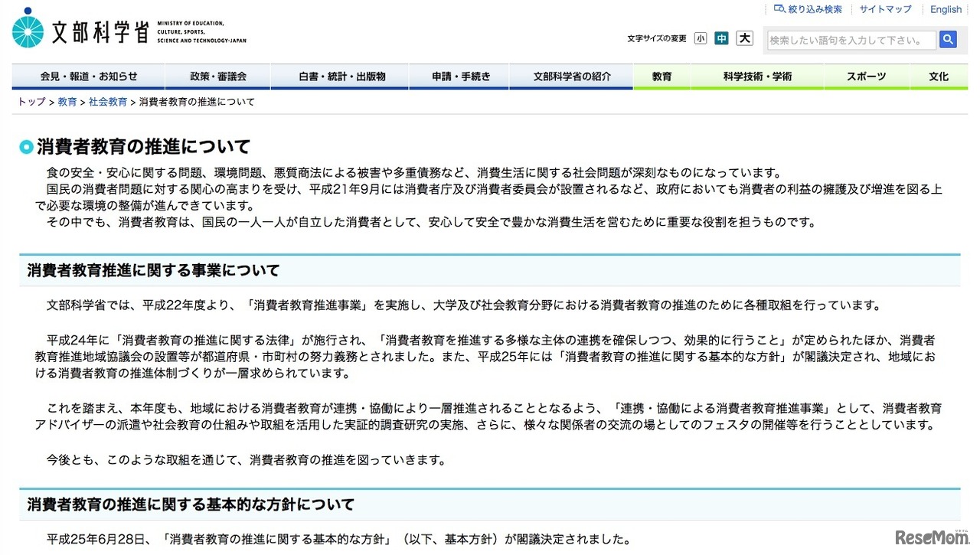Viewport: 980px width, 555px height.
Task: Open the 政策・審議会 menu
Action: tap(218, 77)
